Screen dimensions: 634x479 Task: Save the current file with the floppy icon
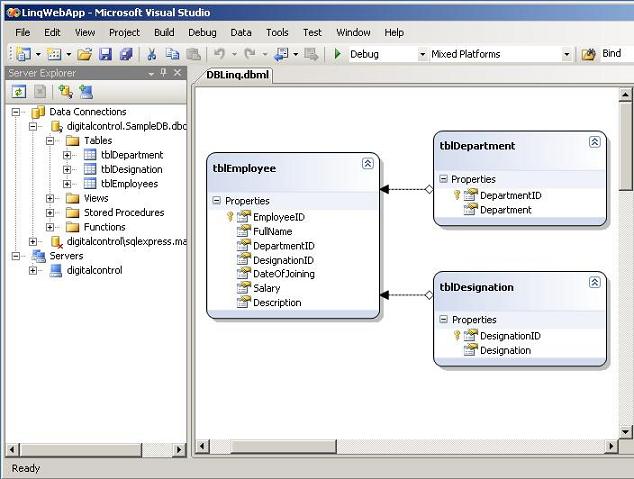(x=106, y=54)
